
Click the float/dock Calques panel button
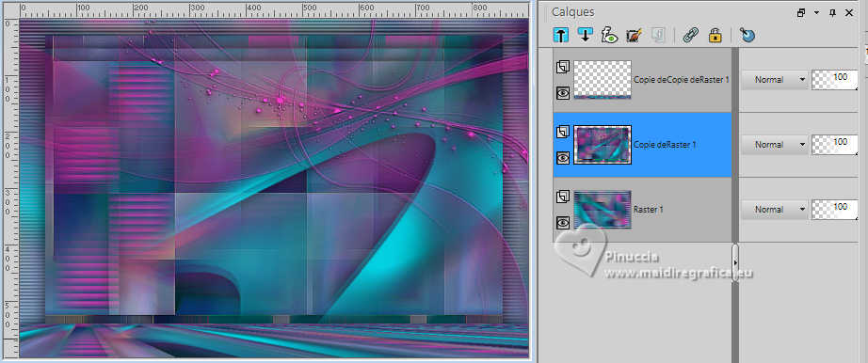[x=801, y=12]
